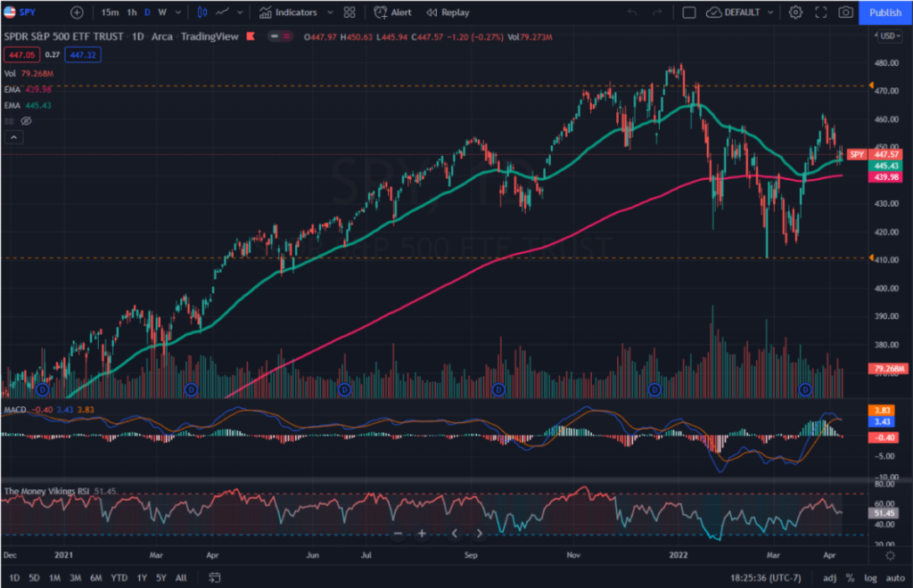The width and height of the screenshot is (913, 588).
Task: Click the 447.32 buy price box
Action: click(83, 54)
